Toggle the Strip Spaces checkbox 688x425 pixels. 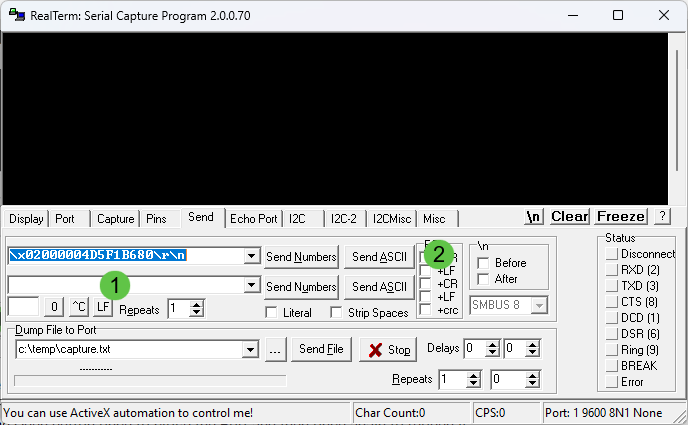(337, 312)
